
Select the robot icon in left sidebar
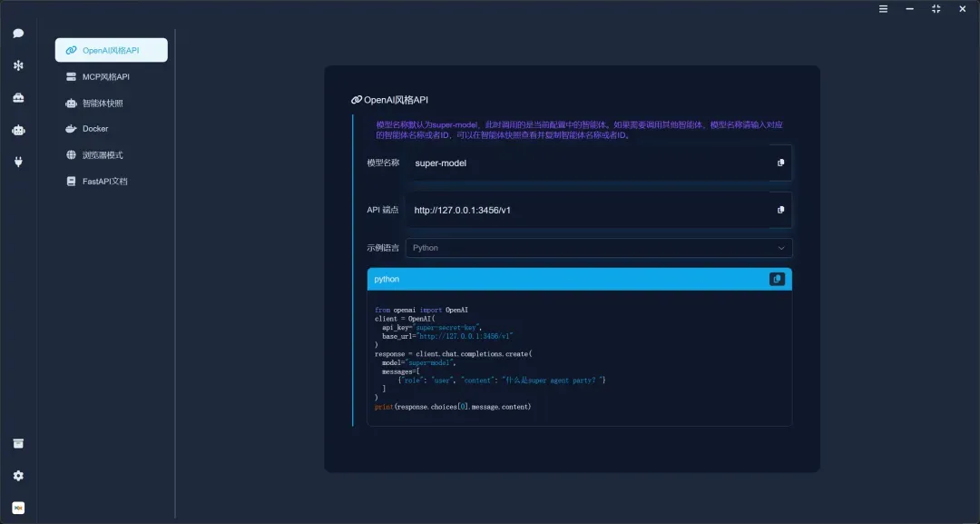coord(18,130)
